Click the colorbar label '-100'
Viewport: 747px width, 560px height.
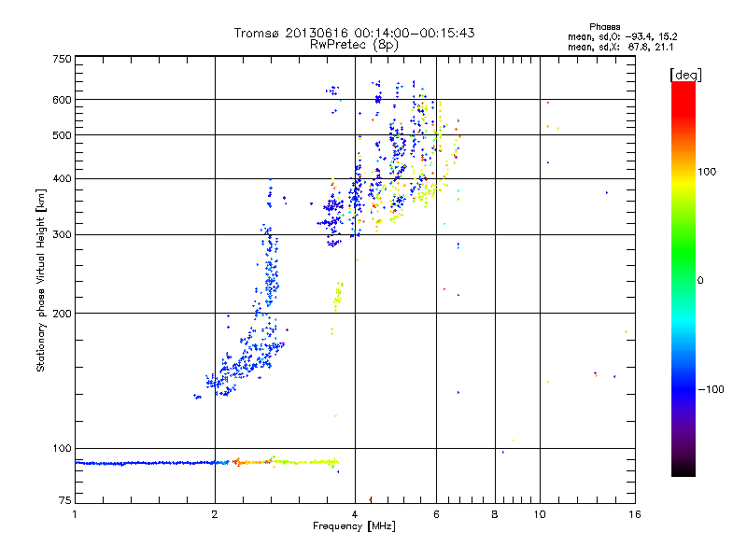[x=711, y=389]
